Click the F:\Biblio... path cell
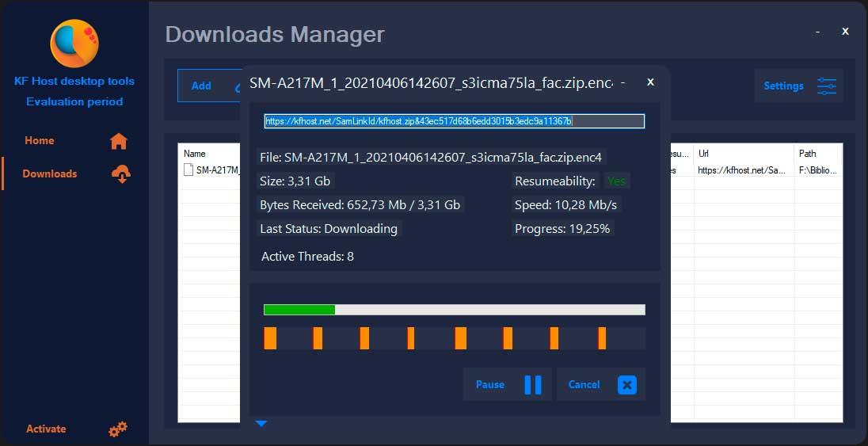868x446 pixels. (817, 170)
